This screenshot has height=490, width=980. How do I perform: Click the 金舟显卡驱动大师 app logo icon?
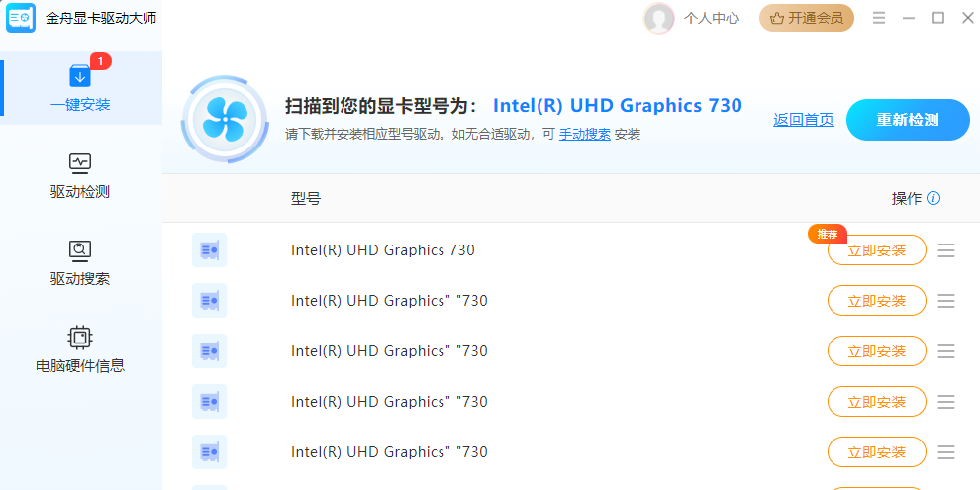point(21,18)
